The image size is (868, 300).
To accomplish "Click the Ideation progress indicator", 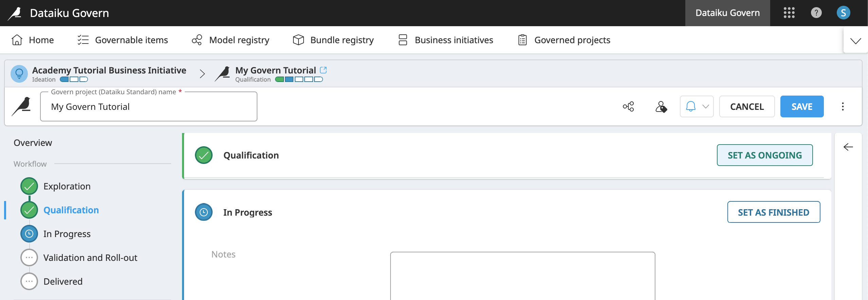I will [x=74, y=79].
